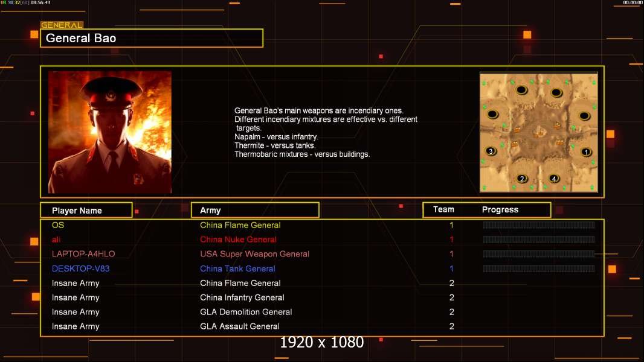
Task: Click the 'Thermite - versus tanks.' line
Action: click(275, 145)
